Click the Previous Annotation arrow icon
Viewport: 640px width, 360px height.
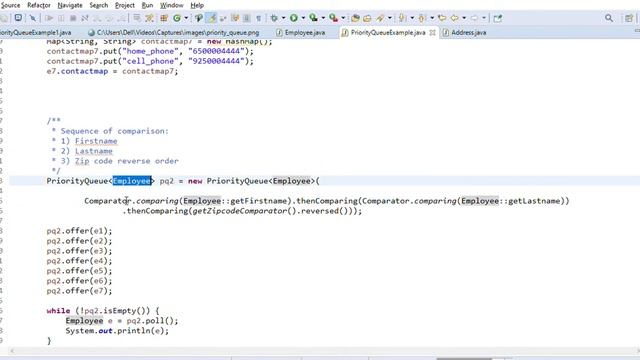tap(422, 18)
